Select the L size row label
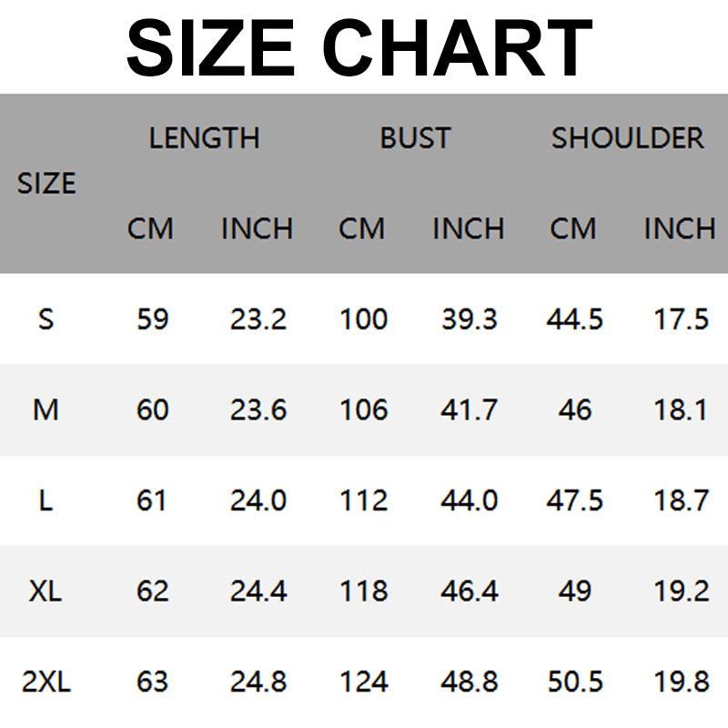 [45, 500]
